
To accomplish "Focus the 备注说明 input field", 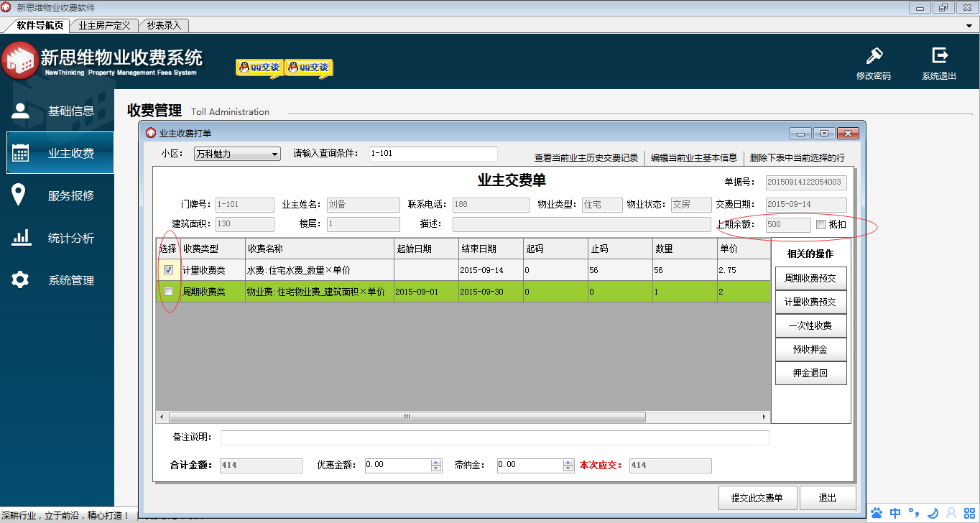I will [x=494, y=438].
